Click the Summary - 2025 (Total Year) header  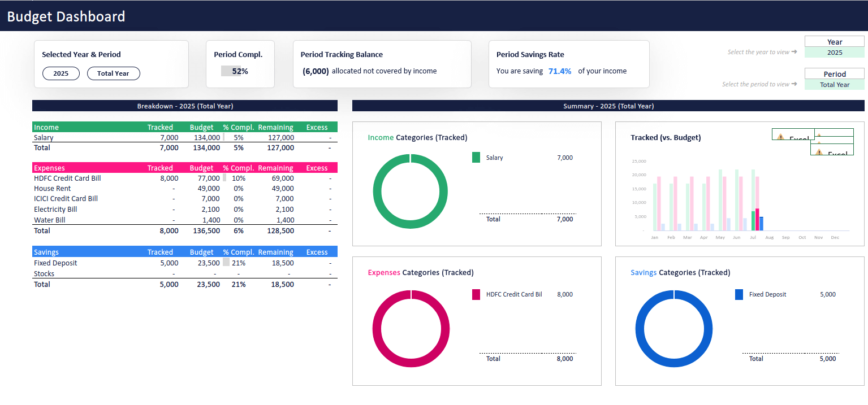[x=609, y=106]
